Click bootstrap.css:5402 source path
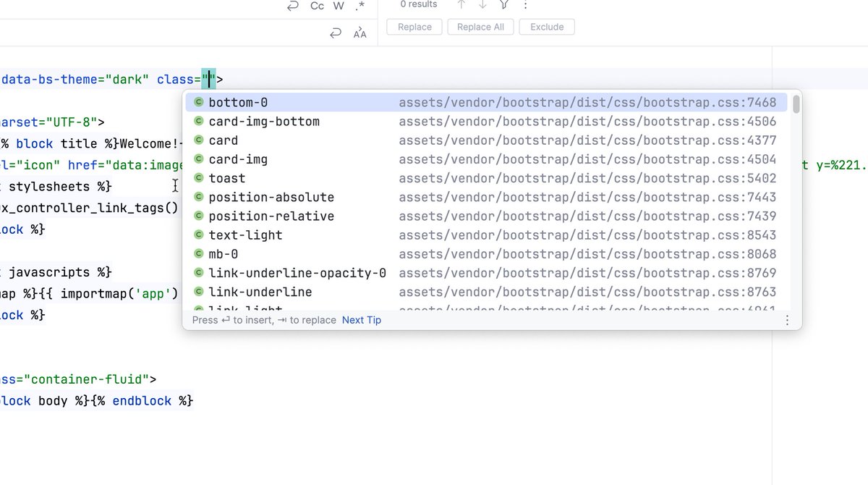The width and height of the screenshot is (868, 485). 587,178
